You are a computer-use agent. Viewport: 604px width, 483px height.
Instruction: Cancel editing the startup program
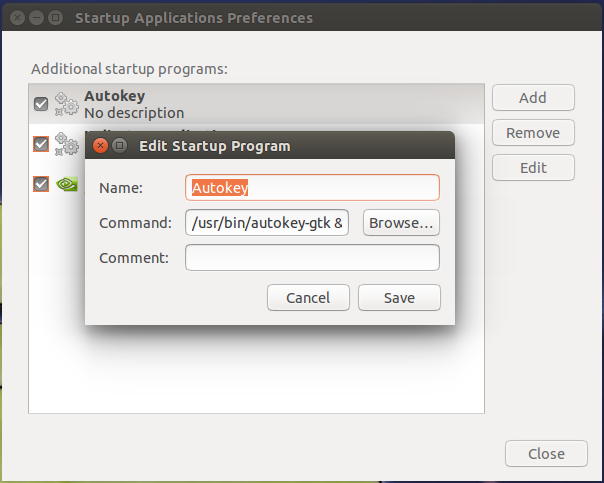(x=308, y=297)
